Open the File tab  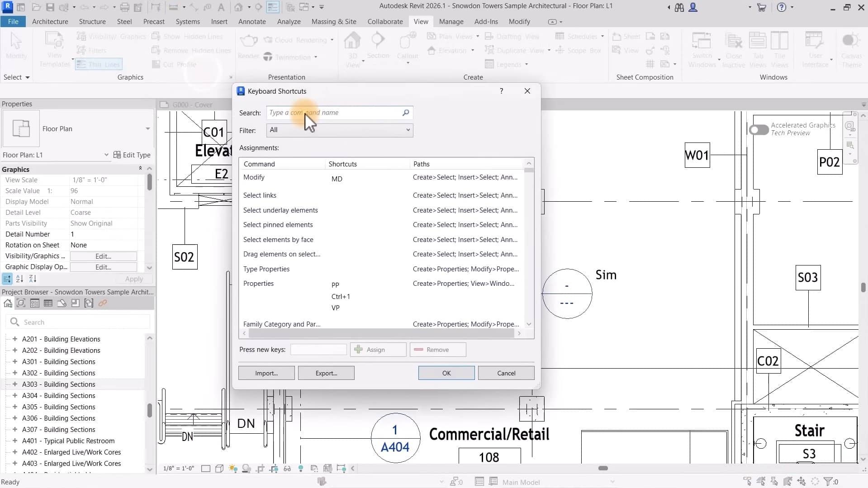tap(13, 22)
